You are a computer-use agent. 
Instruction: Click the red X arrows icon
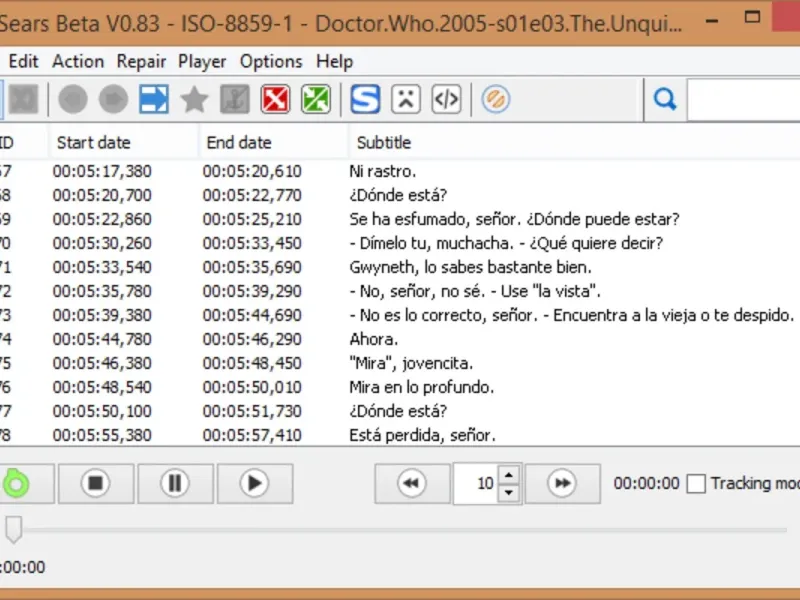[276, 99]
